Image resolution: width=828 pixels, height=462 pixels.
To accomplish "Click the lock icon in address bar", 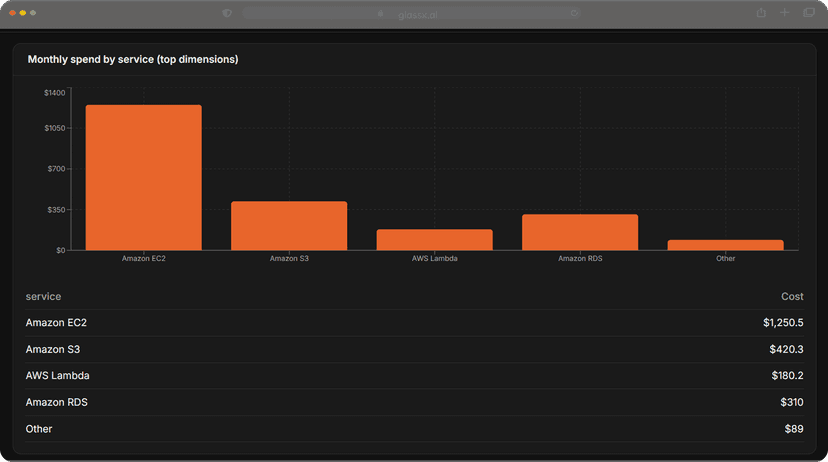I will [x=381, y=14].
